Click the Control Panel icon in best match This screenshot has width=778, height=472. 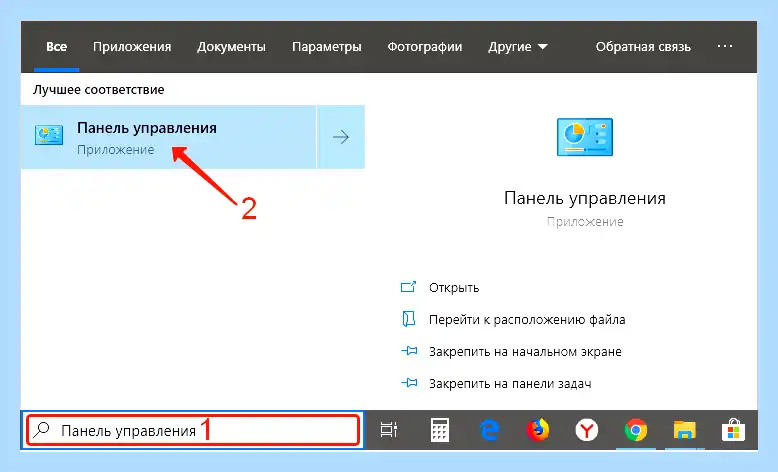(49, 135)
